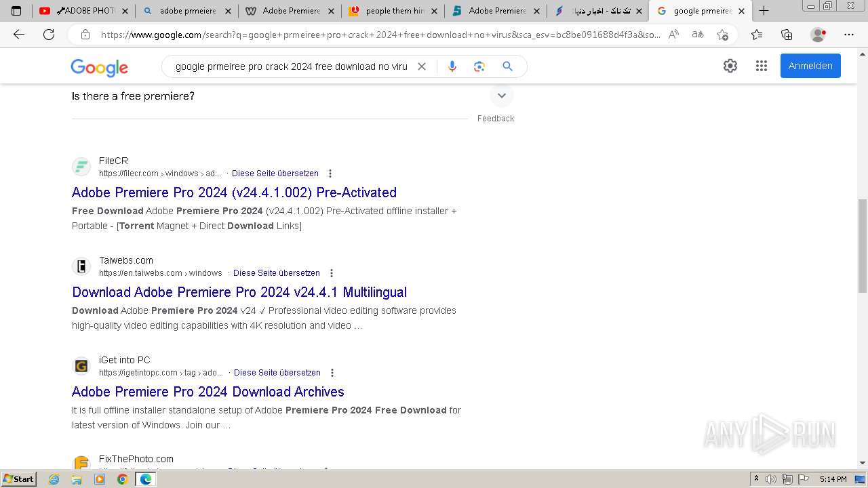The image size is (868, 488).
Task: Open more options for Taiwebs result
Action: [x=332, y=273]
